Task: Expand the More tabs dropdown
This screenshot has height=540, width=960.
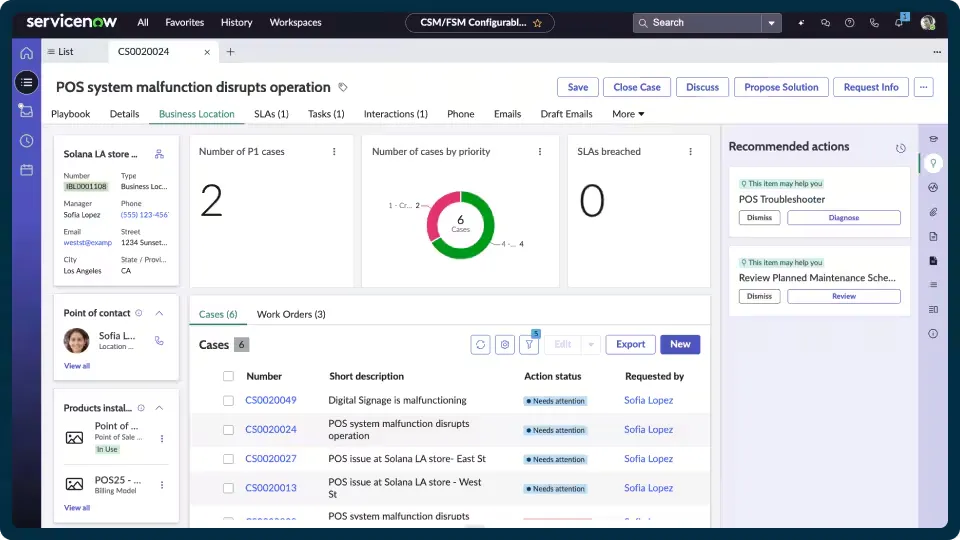Action: point(628,114)
